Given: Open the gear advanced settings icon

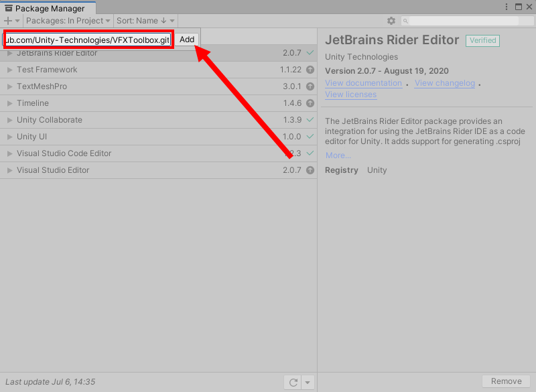Looking at the screenshot, I should coord(391,21).
